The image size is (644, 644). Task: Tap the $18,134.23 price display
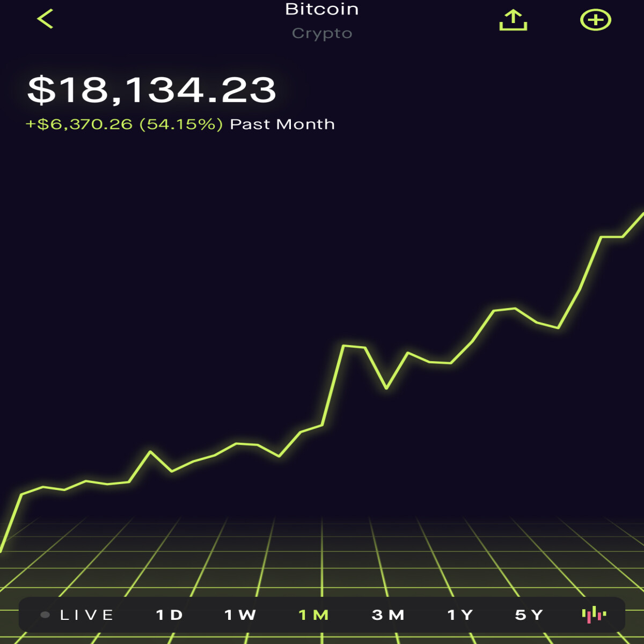152,89
